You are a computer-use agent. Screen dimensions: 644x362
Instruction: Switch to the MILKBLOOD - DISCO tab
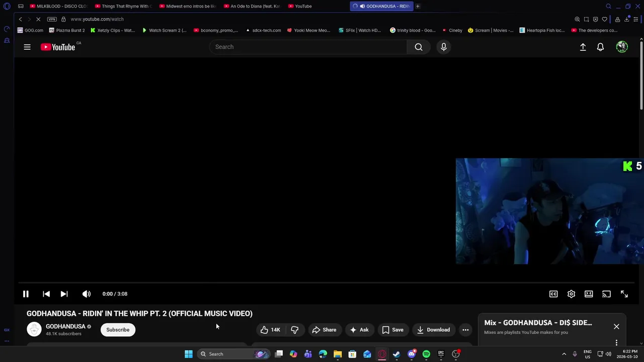click(58, 6)
